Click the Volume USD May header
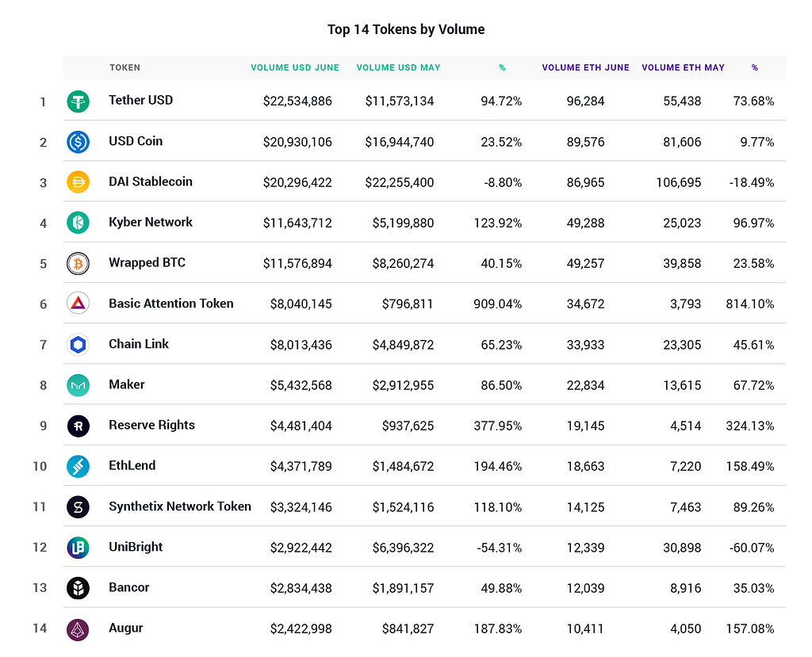 [x=398, y=68]
